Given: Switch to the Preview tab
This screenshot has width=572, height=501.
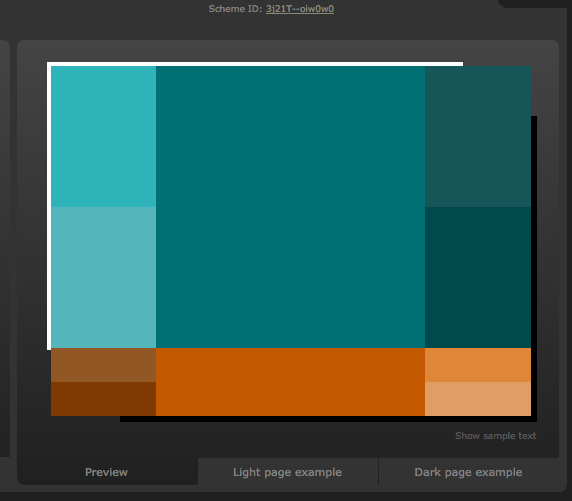Looking at the screenshot, I should click(x=107, y=472).
